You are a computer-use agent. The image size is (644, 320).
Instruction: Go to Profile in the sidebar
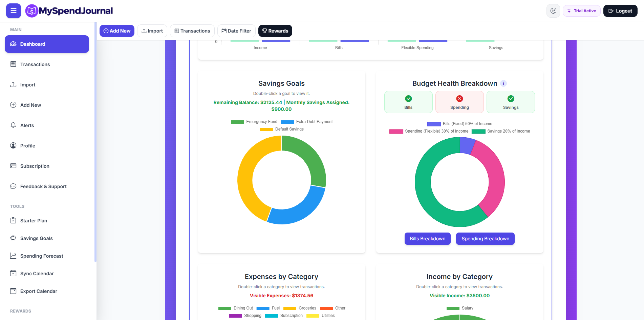[47, 146]
